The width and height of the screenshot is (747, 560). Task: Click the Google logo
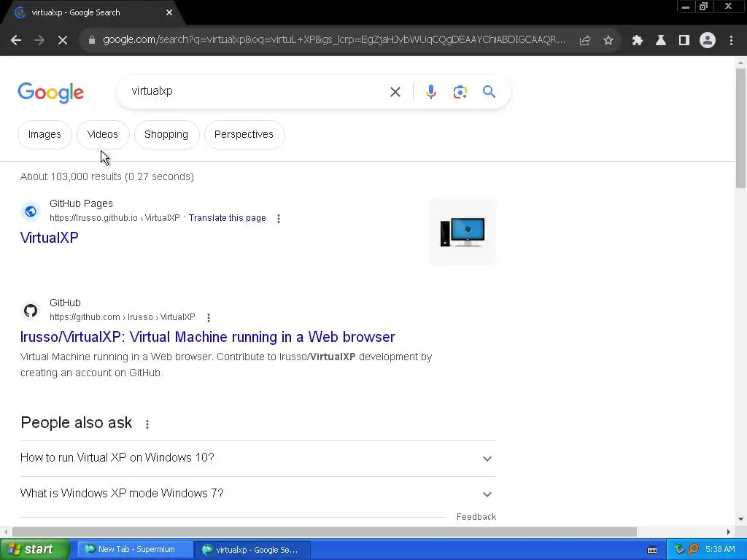51,93
